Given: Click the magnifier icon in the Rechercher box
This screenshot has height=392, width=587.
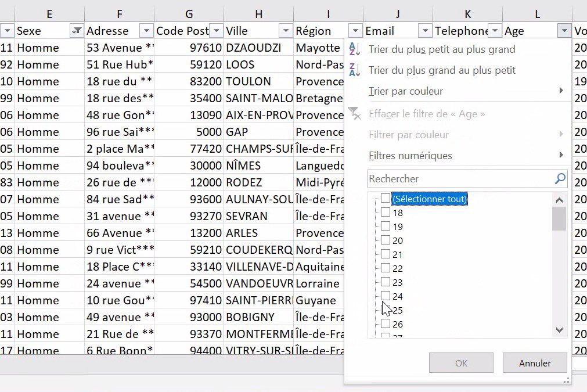Looking at the screenshot, I should (x=559, y=179).
